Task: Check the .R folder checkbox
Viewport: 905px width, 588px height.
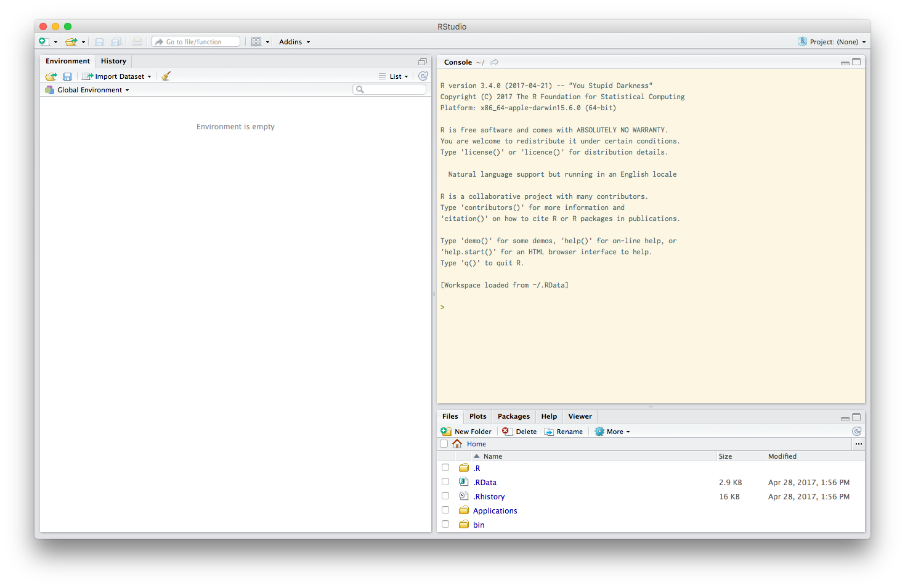Action: click(x=445, y=467)
